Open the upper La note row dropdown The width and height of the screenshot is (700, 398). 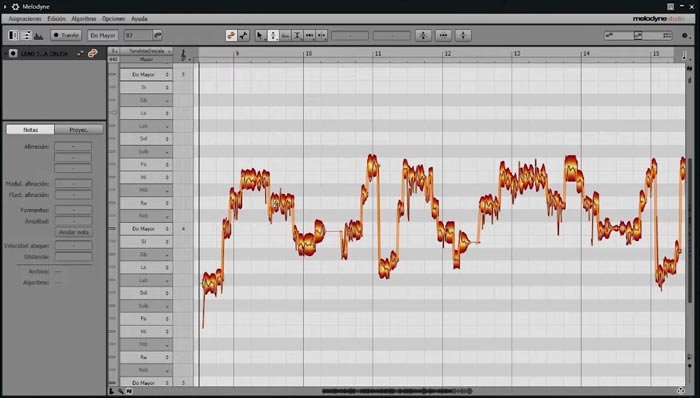146,113
